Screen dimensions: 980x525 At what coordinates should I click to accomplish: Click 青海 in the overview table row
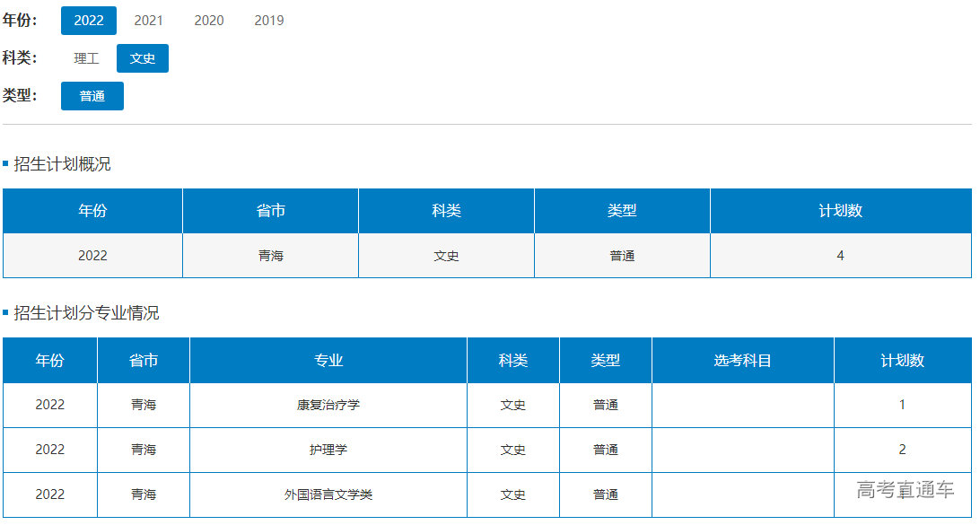[270, 256]
